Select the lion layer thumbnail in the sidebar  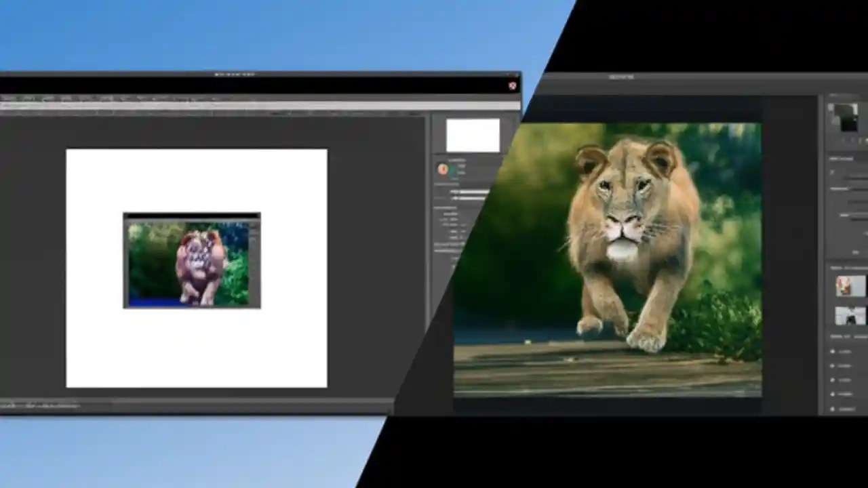tap(850, 285)
